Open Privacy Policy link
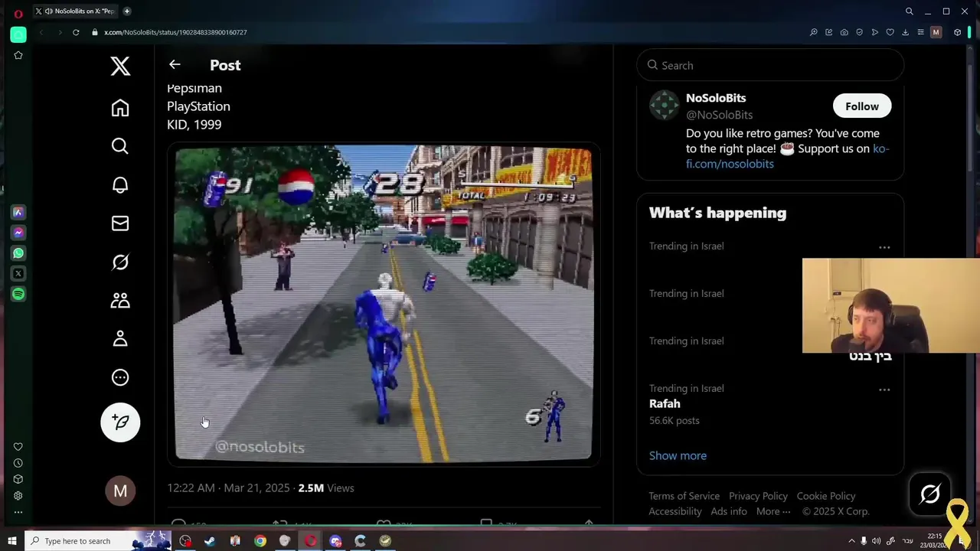Viewport: 980px width, 551px height. tap(758, 496)
